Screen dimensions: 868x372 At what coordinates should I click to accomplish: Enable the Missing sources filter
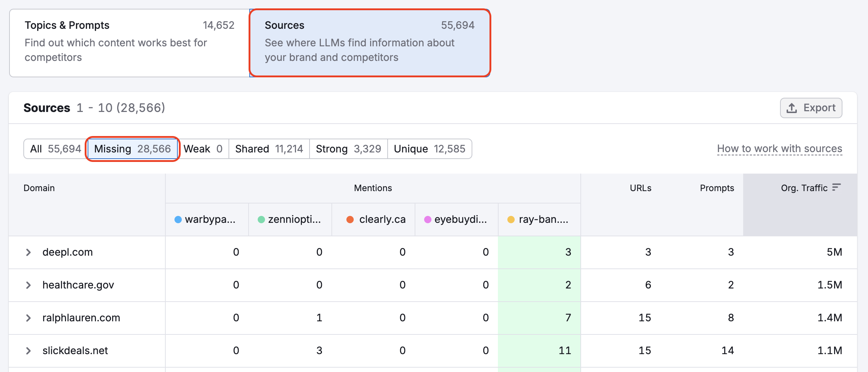click(132, 149)
